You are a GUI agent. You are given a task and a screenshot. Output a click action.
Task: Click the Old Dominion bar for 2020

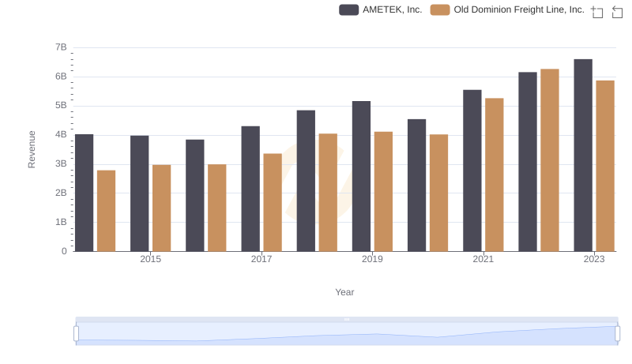439,193
